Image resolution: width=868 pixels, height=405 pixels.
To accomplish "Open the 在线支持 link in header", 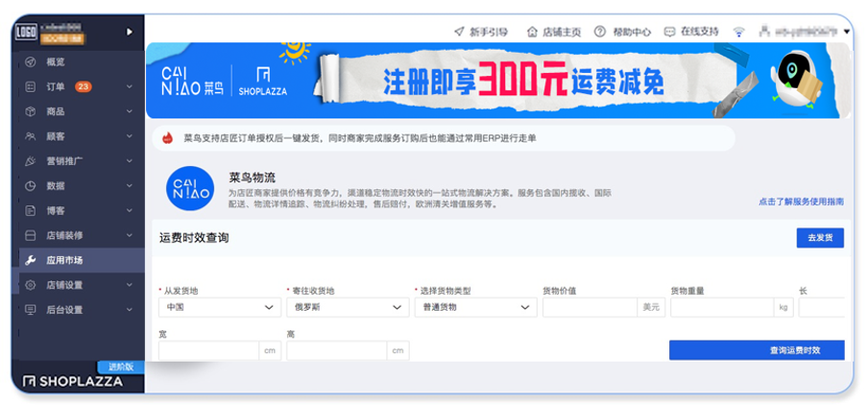I will click(x=700, y=32).
